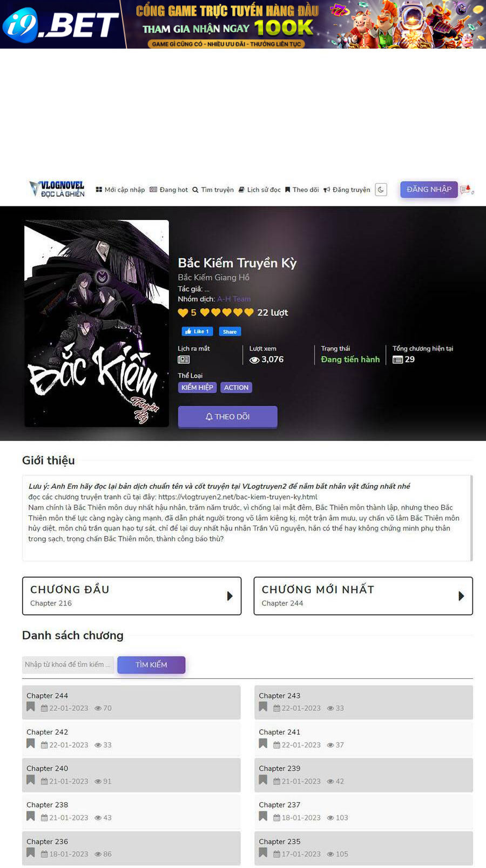
Task: Open the notifications chat icon
Action: [x=465, y=189]
